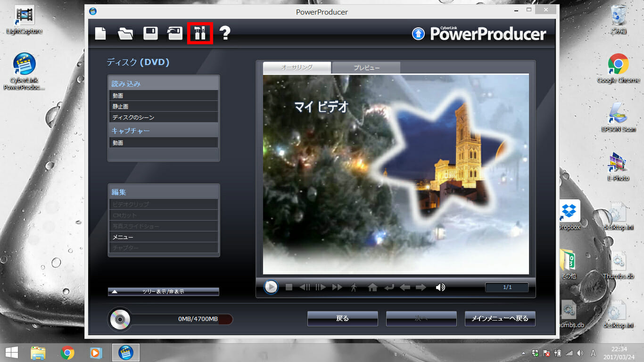Open the メニュー editing option
Image resolution: width=644 pixels, height=362 pixels.
164,237
